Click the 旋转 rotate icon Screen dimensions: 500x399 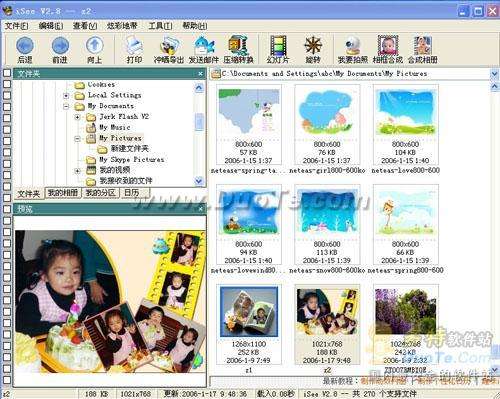point(313,46)
